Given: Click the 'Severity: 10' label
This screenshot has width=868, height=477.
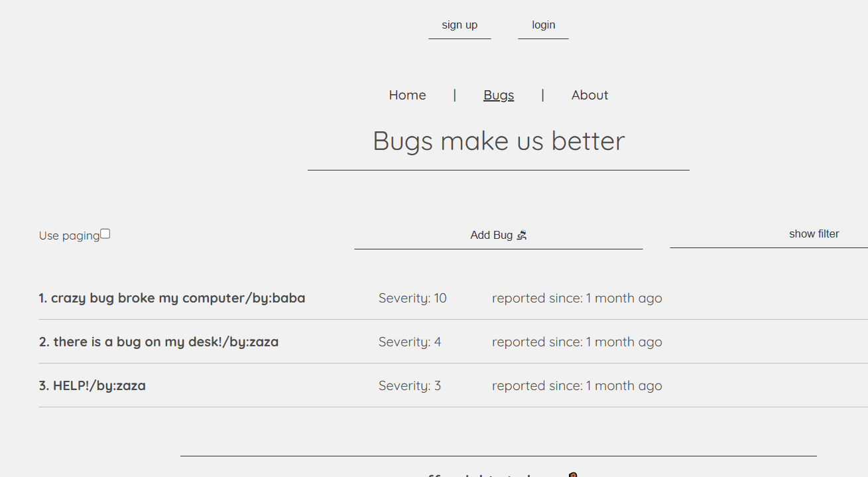Looking at the screenshot, I should click(x=412, y=298).
